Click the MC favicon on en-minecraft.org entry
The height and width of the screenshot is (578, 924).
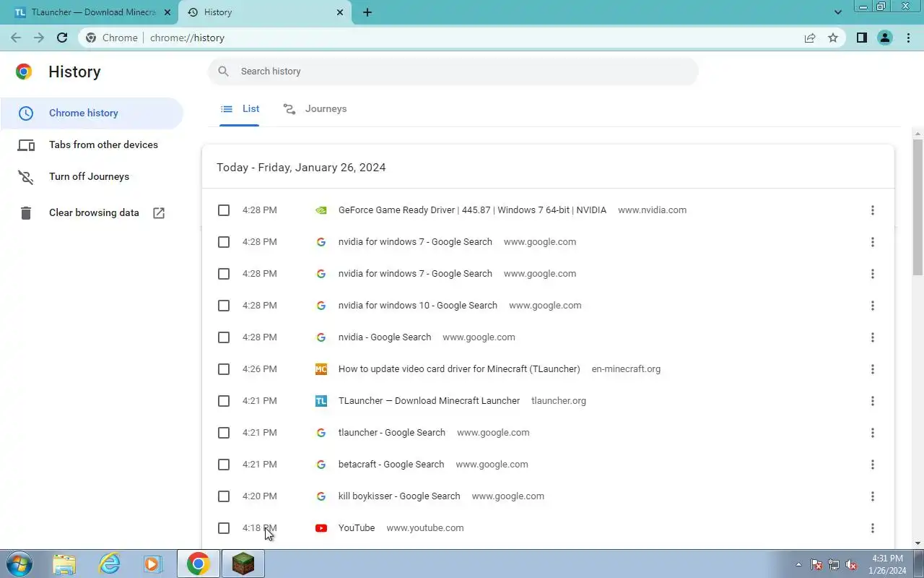321,369
